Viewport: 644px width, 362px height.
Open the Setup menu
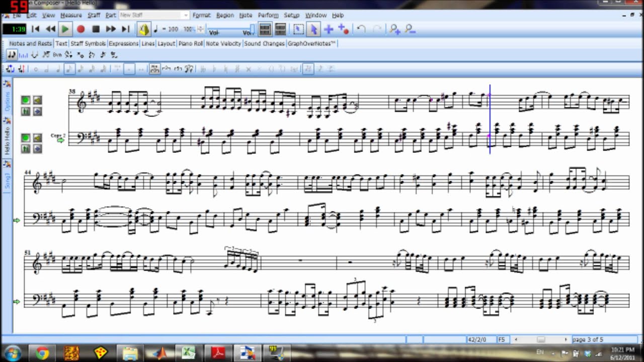(291, 16)
